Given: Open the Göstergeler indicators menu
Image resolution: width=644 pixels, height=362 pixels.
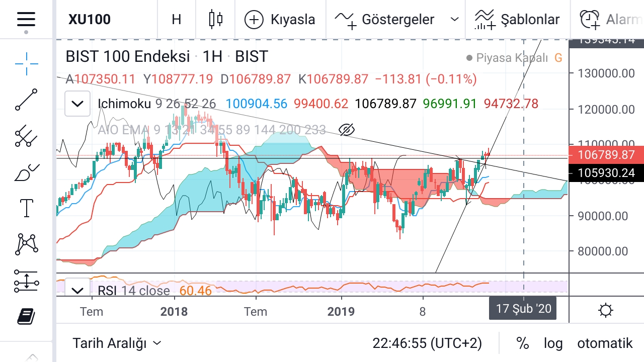Looking at the screenshot, I should pos(396,20).
